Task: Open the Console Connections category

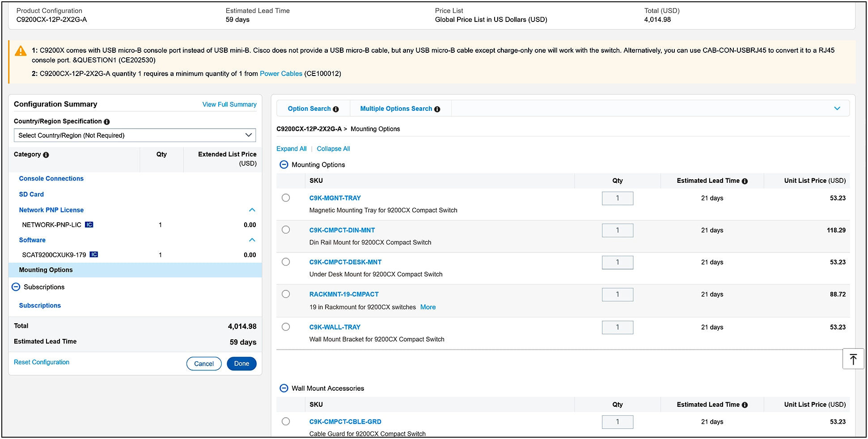Action: coord(51,178)
